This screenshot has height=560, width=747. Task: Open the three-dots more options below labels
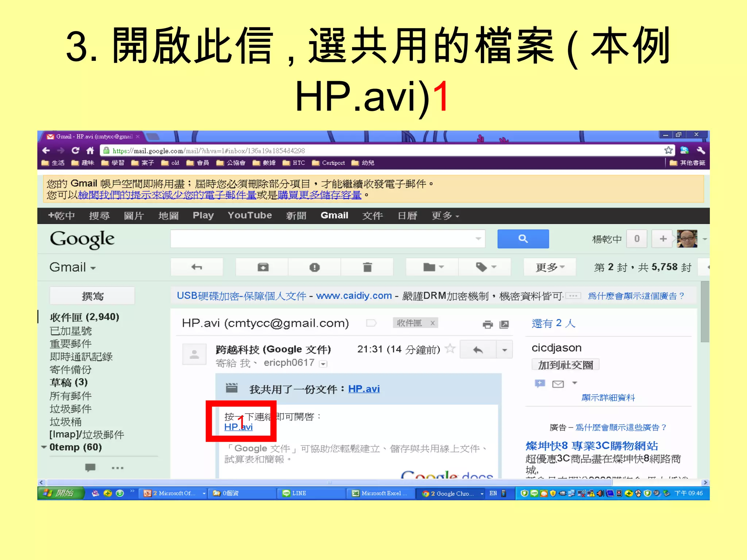(117, 468)
